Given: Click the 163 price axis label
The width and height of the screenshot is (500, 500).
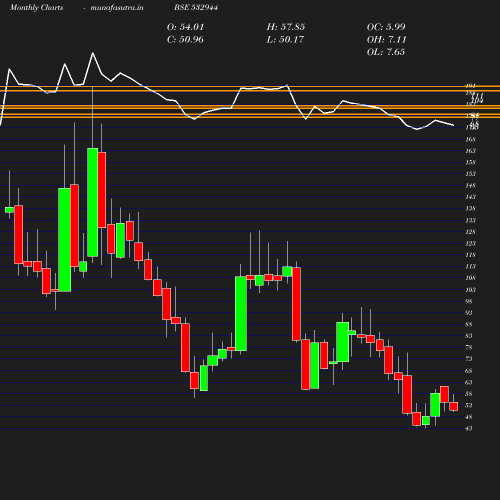Looking at the screenshot, I should [470, 151].
